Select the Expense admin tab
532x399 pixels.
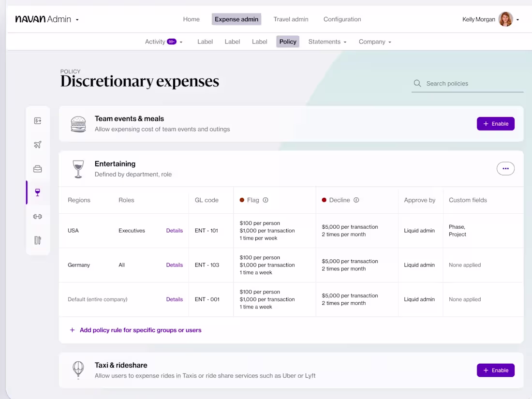click(236, 19)
